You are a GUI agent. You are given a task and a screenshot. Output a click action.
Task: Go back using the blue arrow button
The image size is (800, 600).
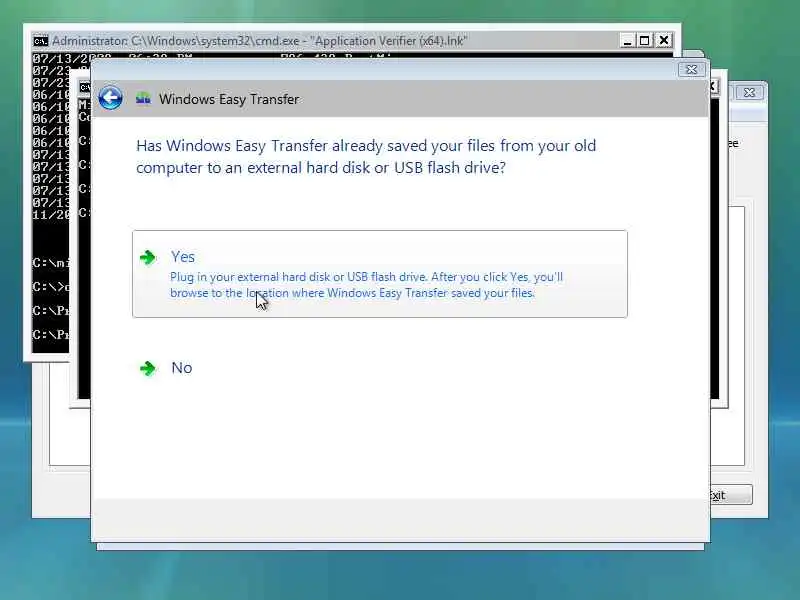tap(110, 97)
